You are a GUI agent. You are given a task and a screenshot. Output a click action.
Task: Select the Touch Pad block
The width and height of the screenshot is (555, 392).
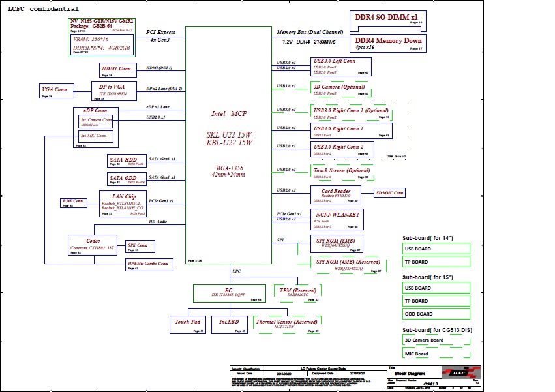coord(188,324)
